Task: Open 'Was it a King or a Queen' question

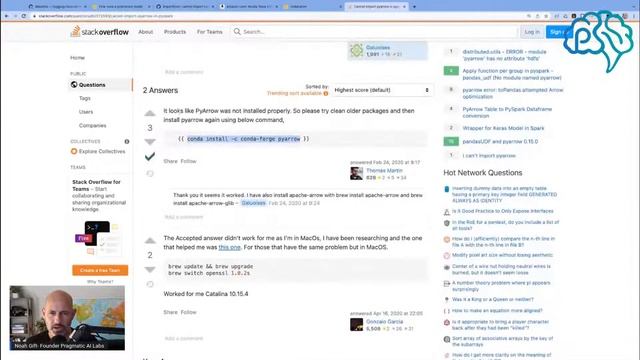Action: (493, 299)
